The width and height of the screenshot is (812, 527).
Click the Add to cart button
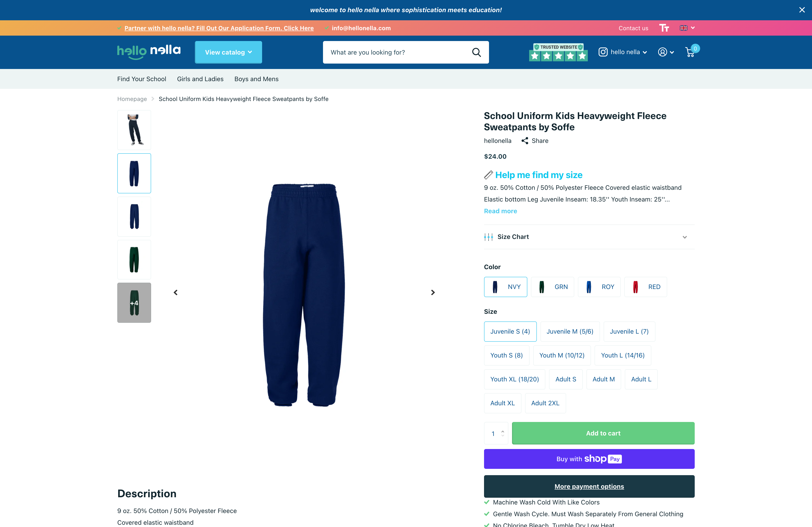[x=603, y=433]
